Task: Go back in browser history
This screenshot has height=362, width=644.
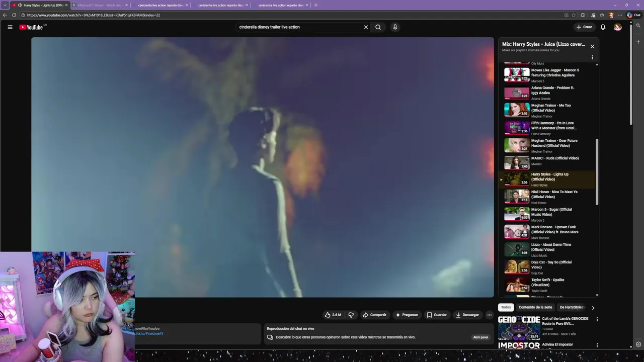Action: coord(5,15)
